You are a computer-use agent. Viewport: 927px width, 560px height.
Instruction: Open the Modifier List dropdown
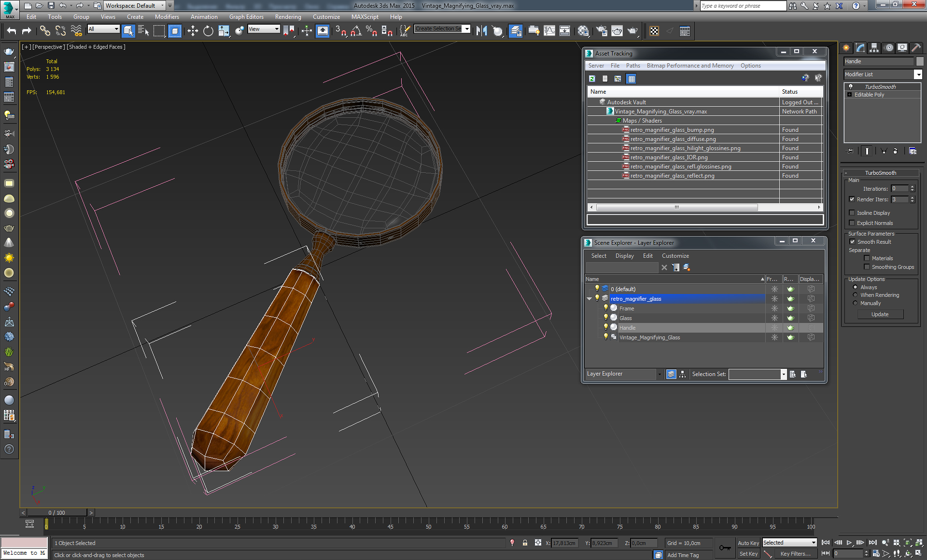pyautogui.click(x=918, y=74)
